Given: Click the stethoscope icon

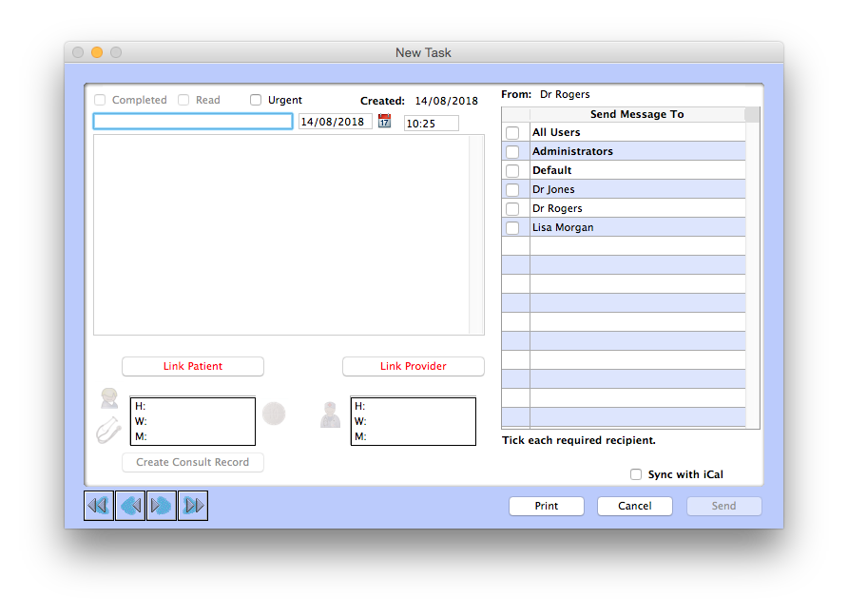Looking at the screenshot, I should 108,431.
